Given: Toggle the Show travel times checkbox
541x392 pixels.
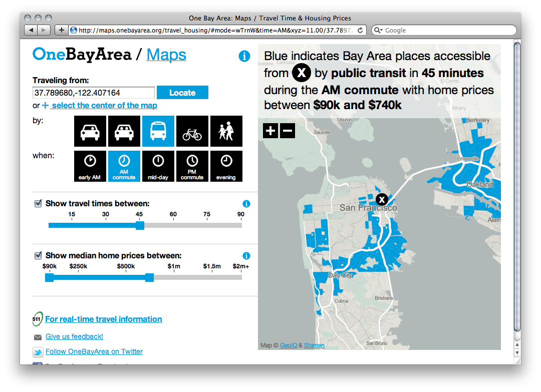Looking at the screenshot, I should 38,203.
